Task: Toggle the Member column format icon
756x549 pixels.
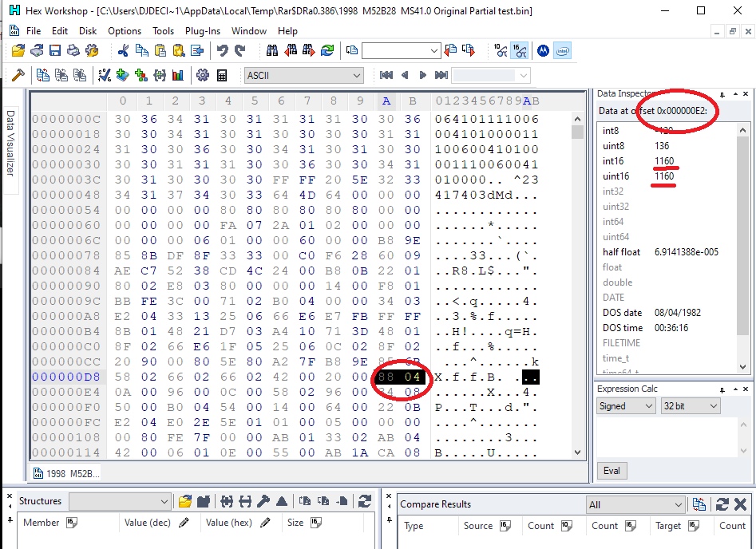Action: 71,523
